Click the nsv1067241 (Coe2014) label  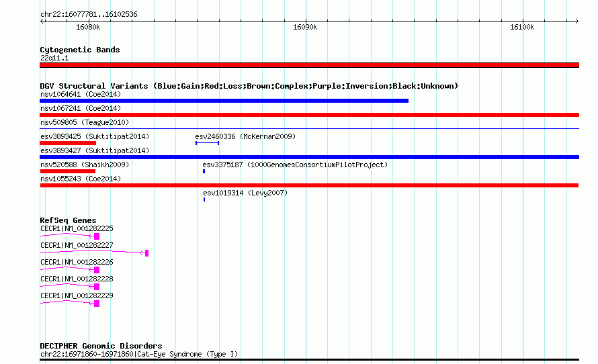81,108
